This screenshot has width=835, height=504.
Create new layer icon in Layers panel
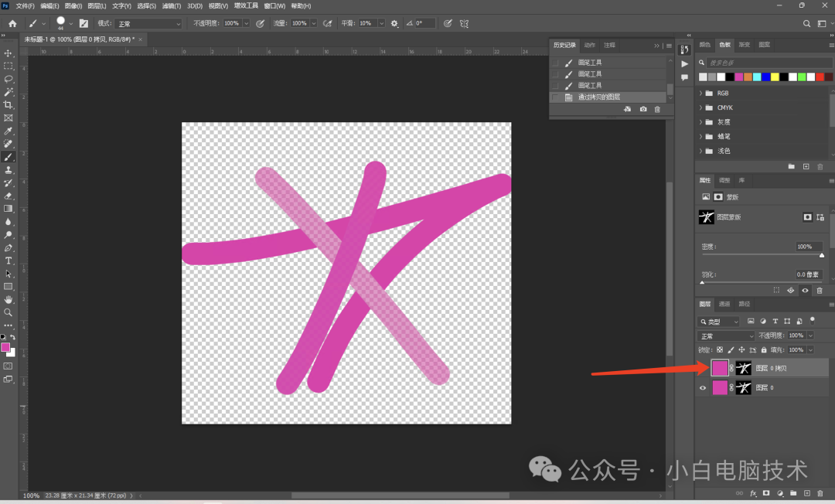tap(806, 493)
